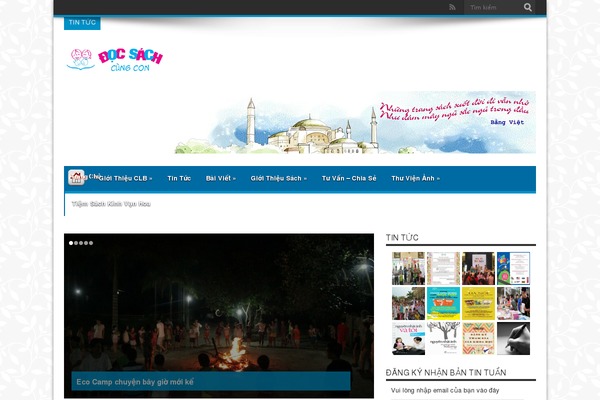Viewport: 600px width, 400px height.
Task: Open the Đọc Sách Cùng Con logo
Action: 115,59
